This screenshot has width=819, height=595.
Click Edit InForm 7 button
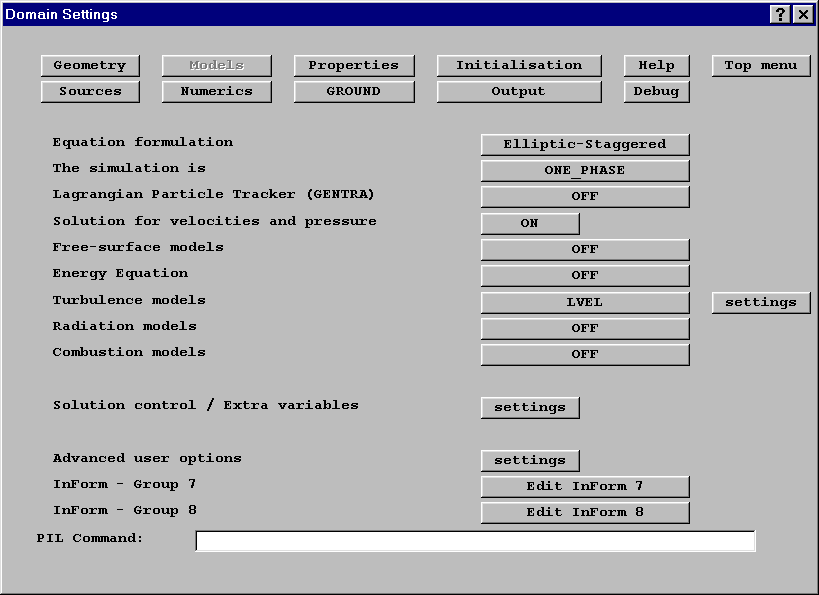[x=585, y=487]
